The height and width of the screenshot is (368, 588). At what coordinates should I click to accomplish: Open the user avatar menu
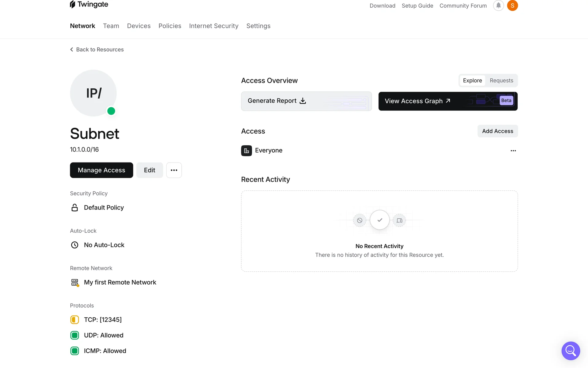click(512, 6)
